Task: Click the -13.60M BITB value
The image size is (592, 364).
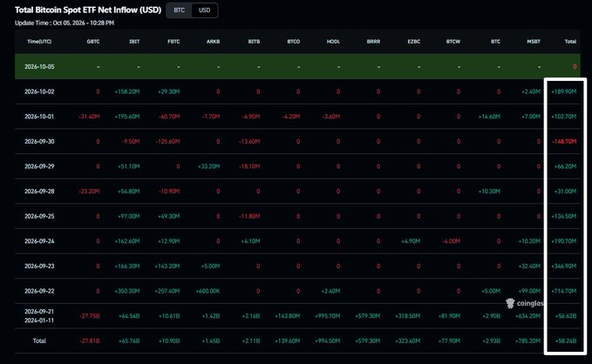Action: pos(249,141)
